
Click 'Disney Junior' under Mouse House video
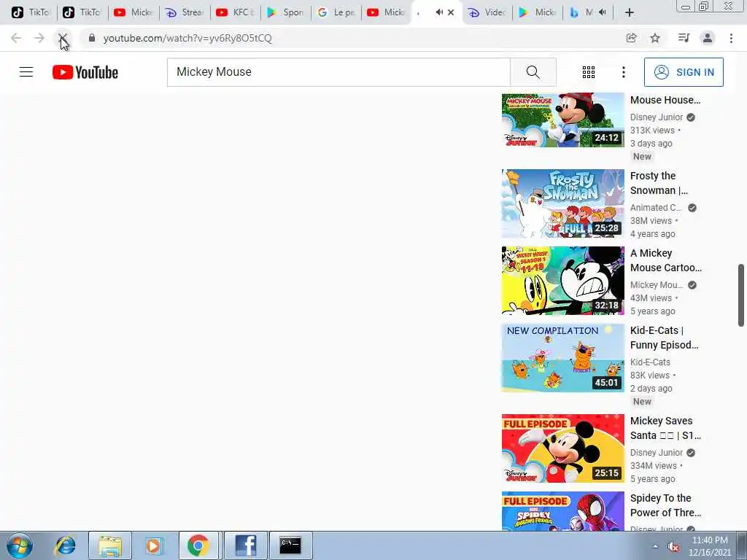[x=657, y=117]
